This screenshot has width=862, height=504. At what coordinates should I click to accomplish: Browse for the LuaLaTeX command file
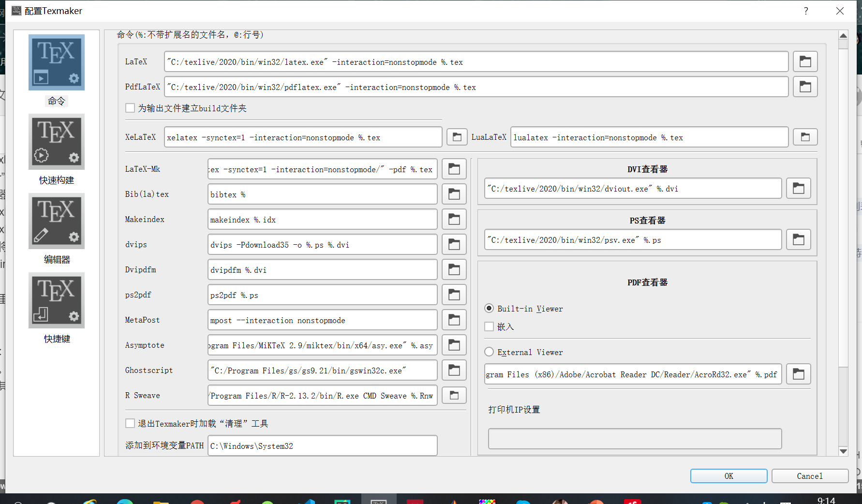tap(804, 137)
